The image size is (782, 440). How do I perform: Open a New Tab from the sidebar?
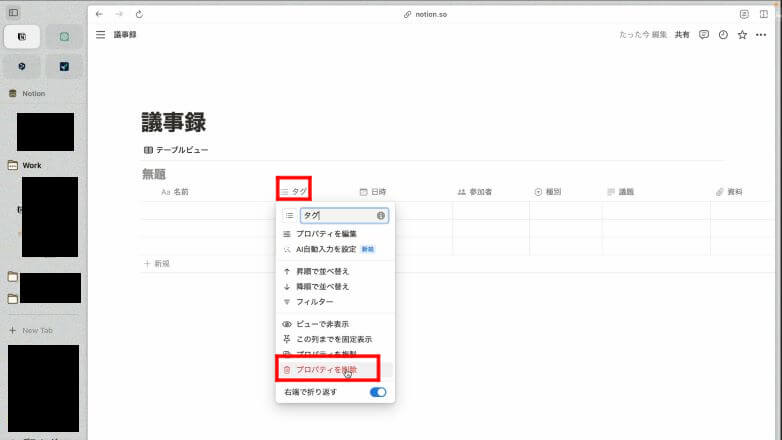coord(31,330)
